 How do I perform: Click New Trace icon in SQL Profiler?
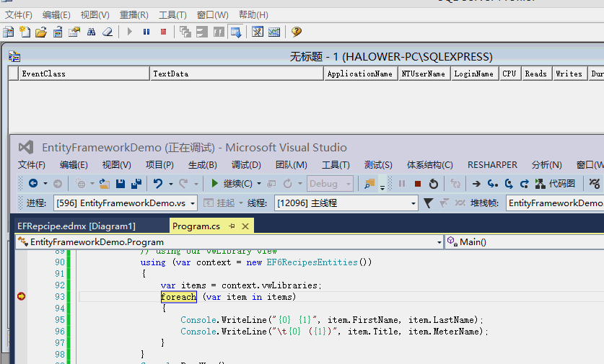coord(8,32)
